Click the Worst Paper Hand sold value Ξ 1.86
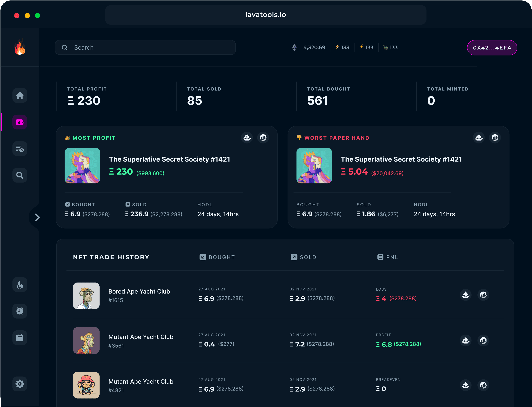The image size is (532, 407). pos(366,214)
